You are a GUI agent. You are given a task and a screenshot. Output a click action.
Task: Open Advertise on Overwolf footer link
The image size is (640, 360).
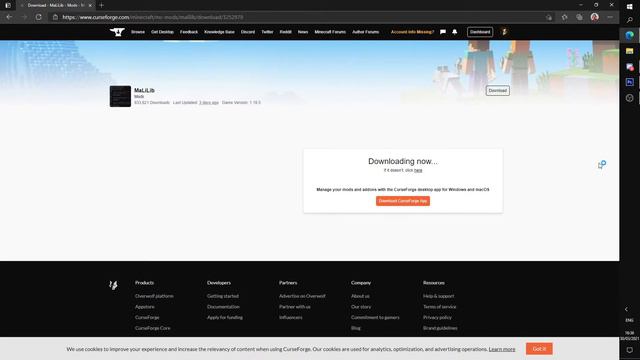coord(302,296)
